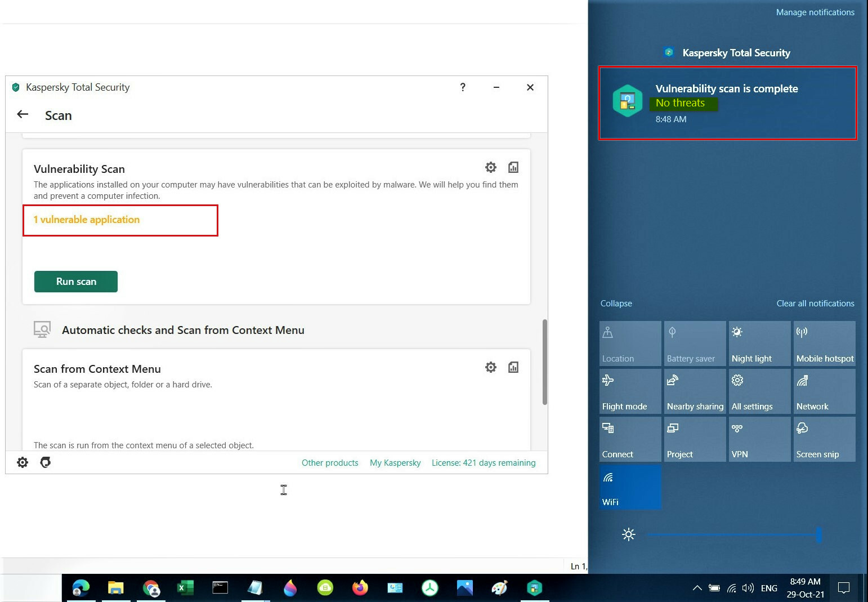Open Kaspersky settings gear at bottom-left
868x602 pixels.
23,462
